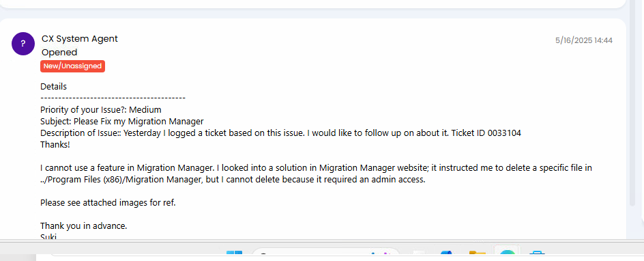The image size is (644, 261).
Task: Click the Windows taskbar search box
Action: pyautogui.click(x=325, y=254)
